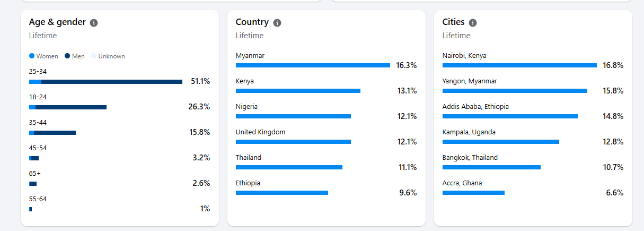Click info icon beside Cities heading
Viewport: 644px width, 231px height.
tap(473, 23)
